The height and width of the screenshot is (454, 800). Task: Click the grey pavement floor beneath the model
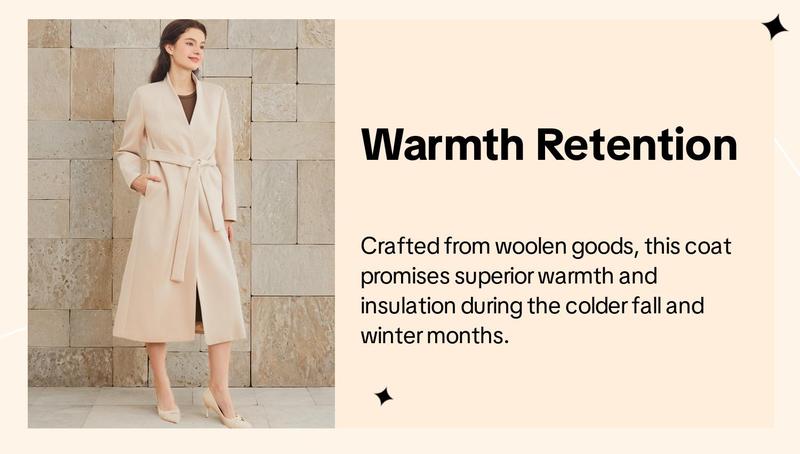click(182, 407)
